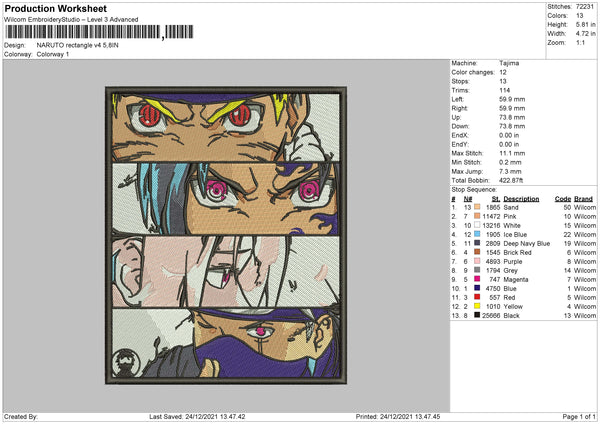Click the Black color swatch

pos(477,315)
